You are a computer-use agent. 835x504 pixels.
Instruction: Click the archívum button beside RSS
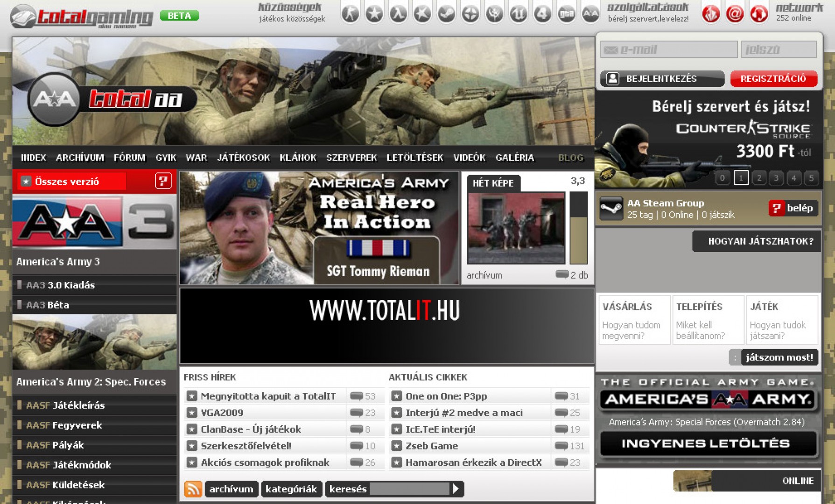[231, 489]
